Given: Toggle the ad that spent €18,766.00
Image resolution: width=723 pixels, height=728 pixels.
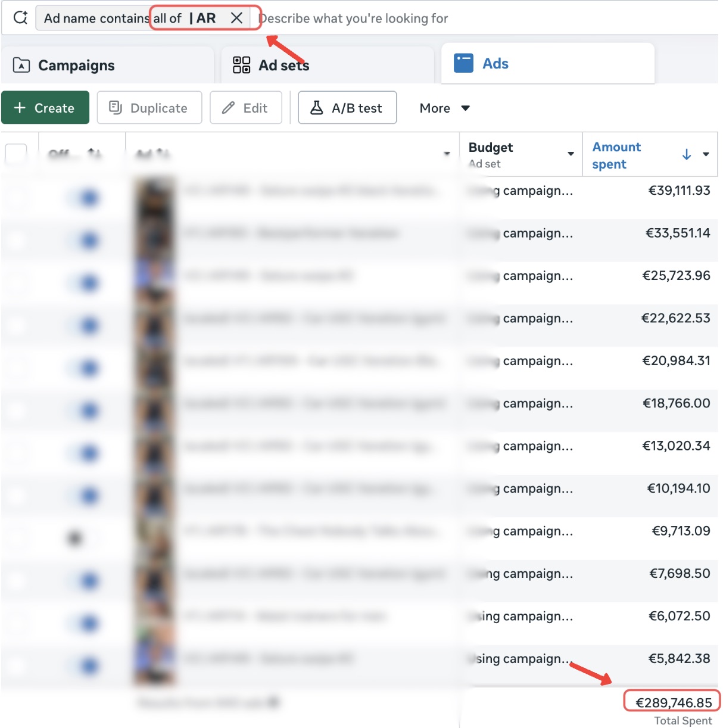Looking at the screenshot, I should click(83, 411).
